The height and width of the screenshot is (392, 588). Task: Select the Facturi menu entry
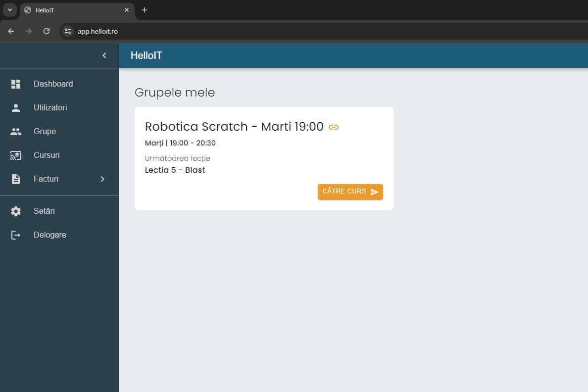[x=59, y=179]
